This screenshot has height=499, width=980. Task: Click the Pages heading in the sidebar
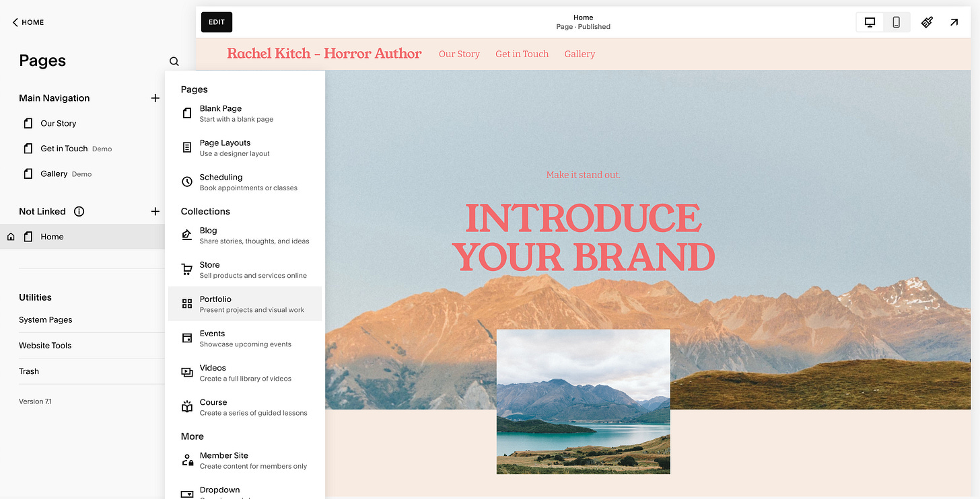[x=42, y=61]
